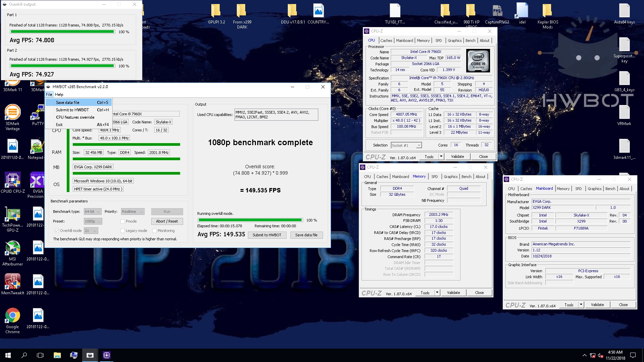Open the Help menu in HWBOT x265
This screenshot has width=644, height=362.
pyautogui.click(x=59, y=94)
